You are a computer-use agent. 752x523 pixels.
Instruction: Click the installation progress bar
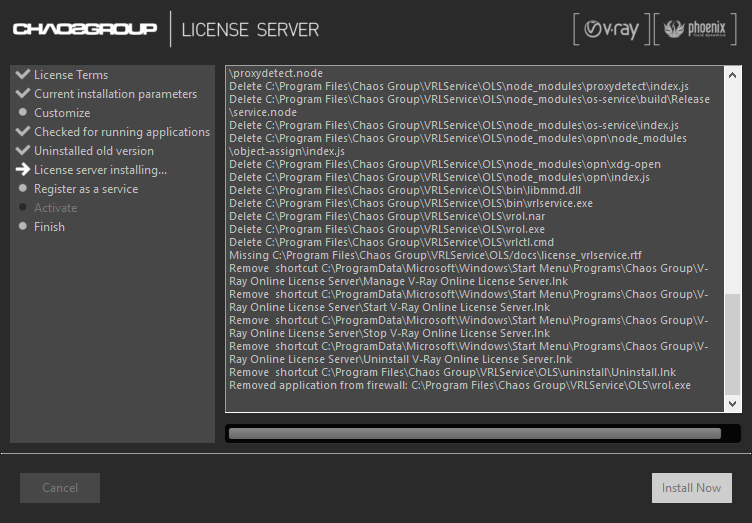tap(474, 433)
